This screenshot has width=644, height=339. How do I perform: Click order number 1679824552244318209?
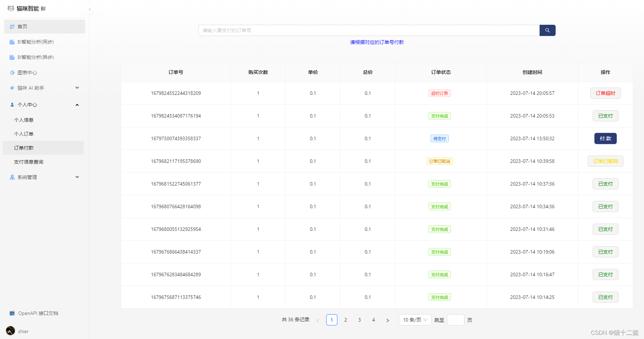[x=176, y=93]
